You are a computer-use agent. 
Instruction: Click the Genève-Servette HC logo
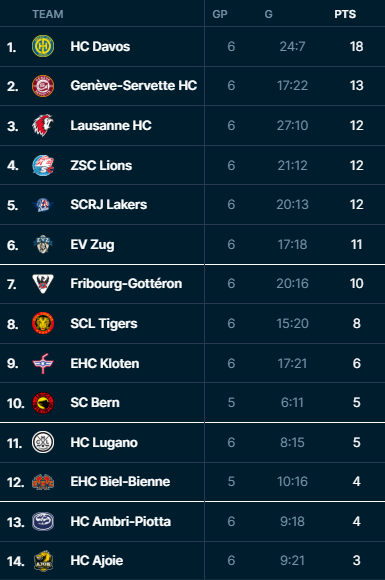pos(43,86)
